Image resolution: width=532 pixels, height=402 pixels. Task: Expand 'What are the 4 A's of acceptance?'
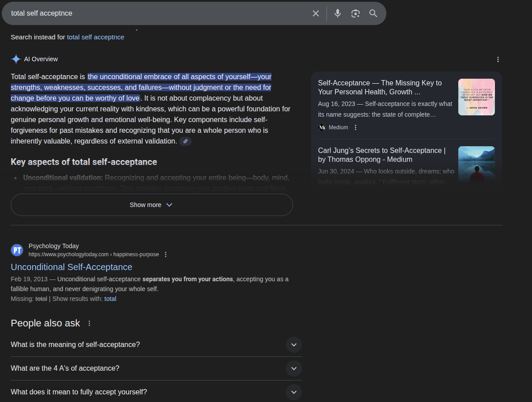coord(156,368)
